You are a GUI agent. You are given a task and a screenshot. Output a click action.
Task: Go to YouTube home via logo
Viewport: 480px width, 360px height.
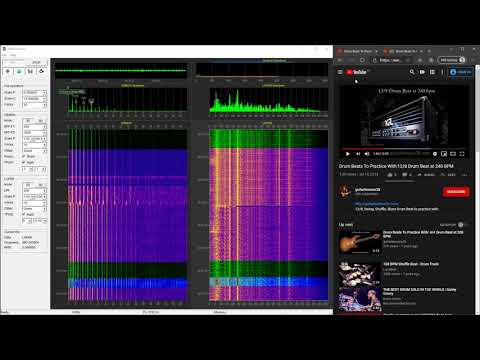click(x=356, y=72)
